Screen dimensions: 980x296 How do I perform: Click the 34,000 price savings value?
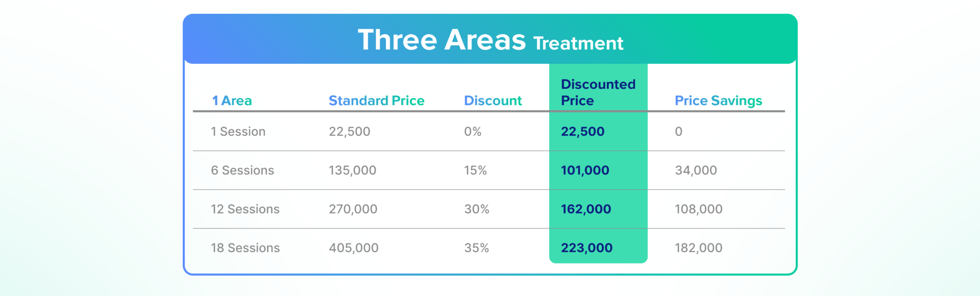(x=696, y=170)
